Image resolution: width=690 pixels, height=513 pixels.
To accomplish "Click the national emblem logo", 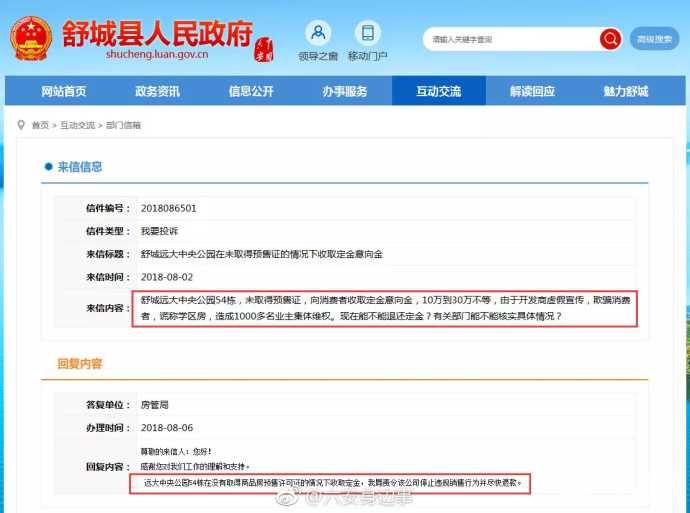I will point(33,38).
